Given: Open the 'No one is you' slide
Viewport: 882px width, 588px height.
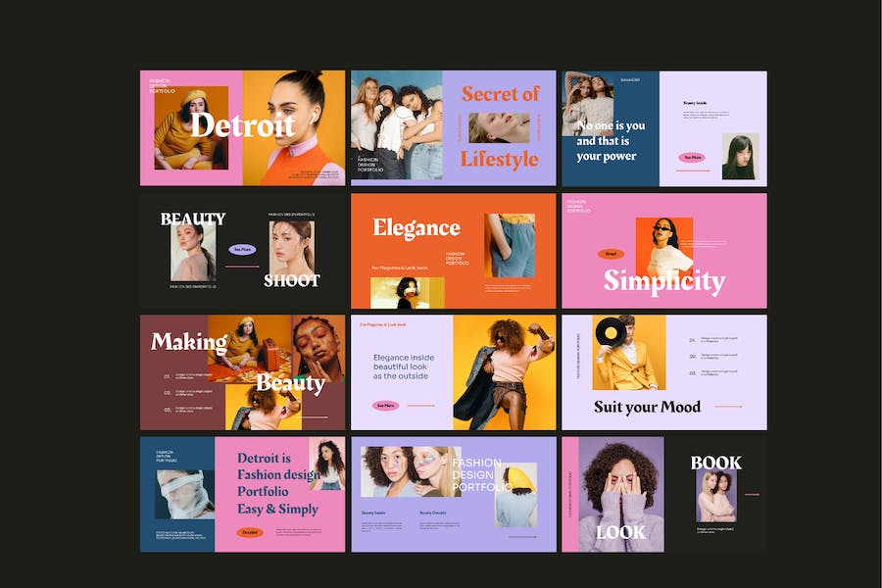Looking at the screenshot, I should (664, 128).
